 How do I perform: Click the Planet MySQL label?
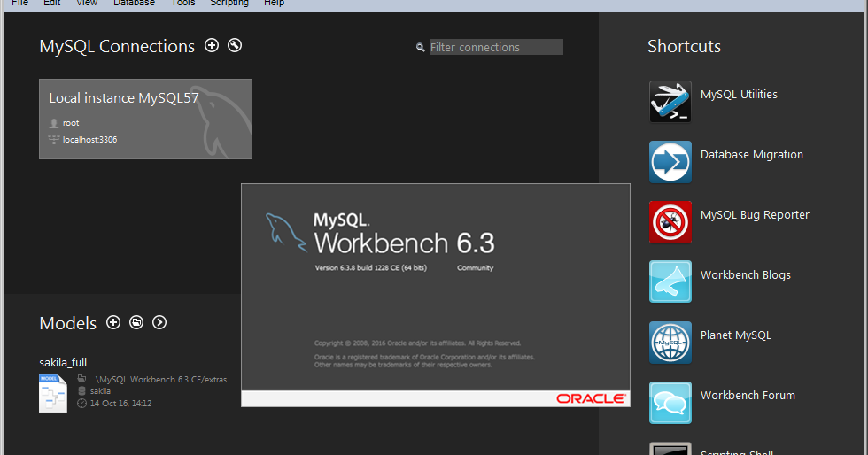coord(736,335)
